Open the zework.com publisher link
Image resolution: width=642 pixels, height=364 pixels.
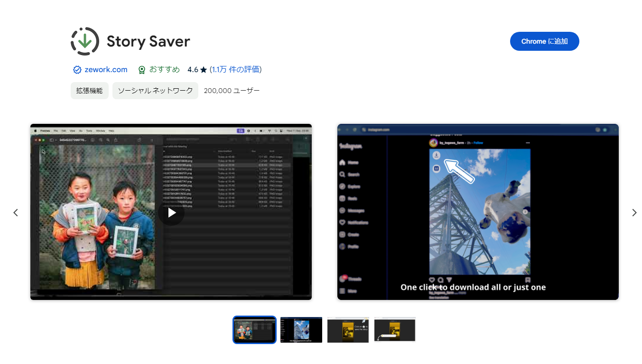pos(106,70)
